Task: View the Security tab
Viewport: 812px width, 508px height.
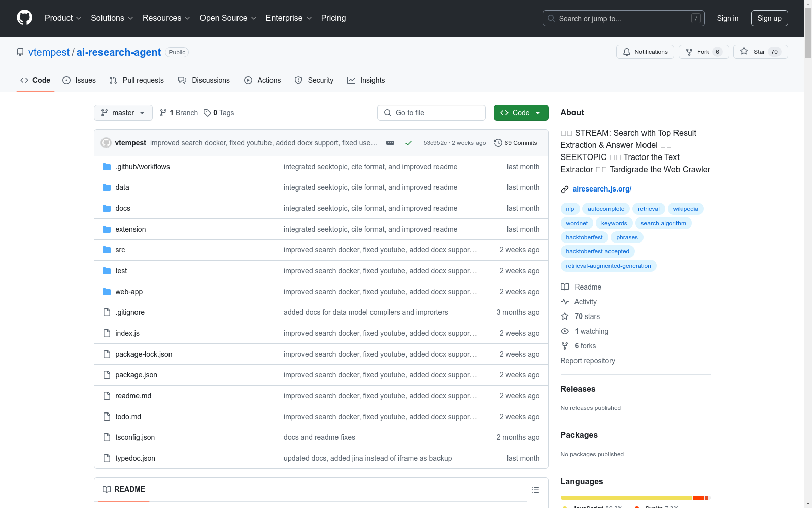Action: (314, 80)
